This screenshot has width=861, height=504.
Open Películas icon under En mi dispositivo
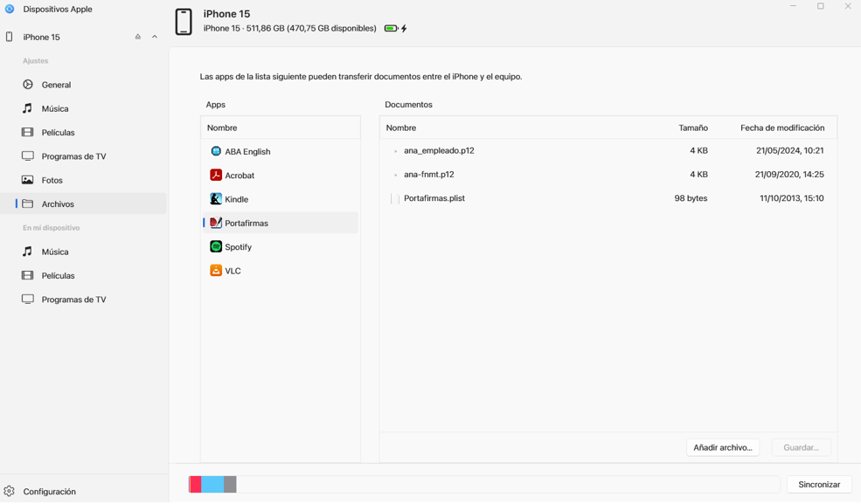(27, 275)
